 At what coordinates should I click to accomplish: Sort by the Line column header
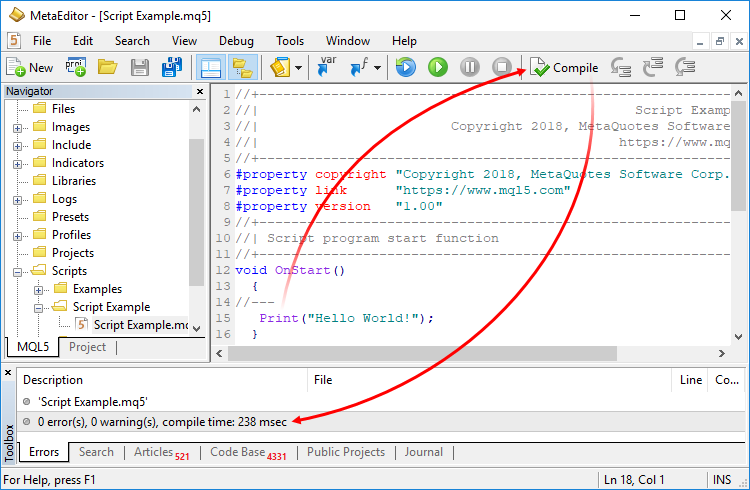690,380
